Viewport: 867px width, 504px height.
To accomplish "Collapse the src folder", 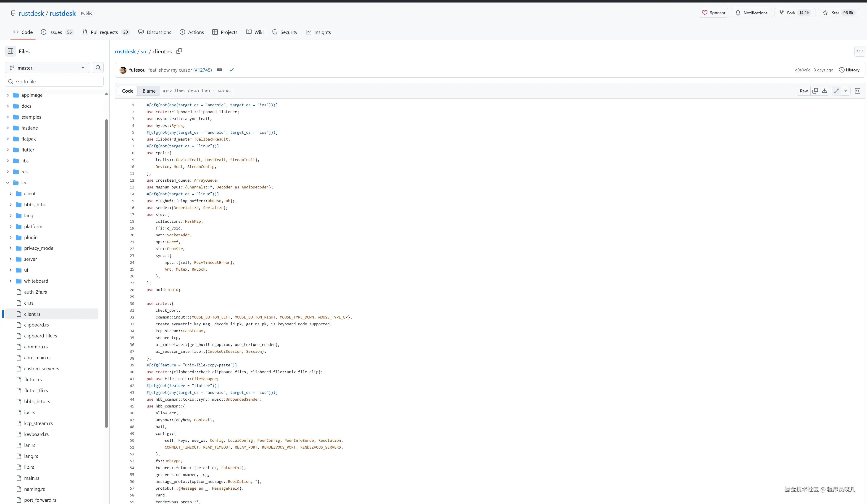I will click(8, 183).
